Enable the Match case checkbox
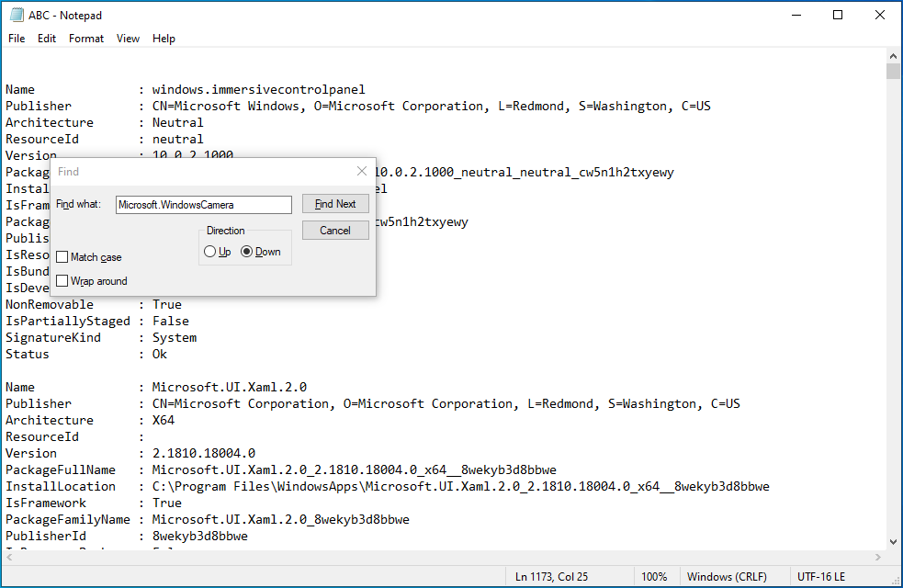903x588 pixels. click(x=62, y=257)
